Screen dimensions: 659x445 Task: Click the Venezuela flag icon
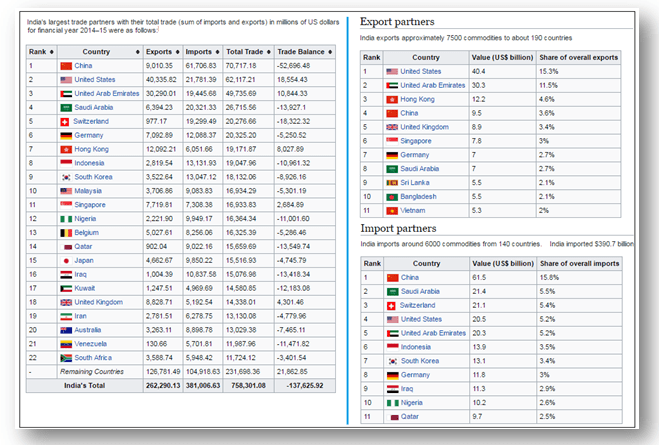[x=66, y=342]
